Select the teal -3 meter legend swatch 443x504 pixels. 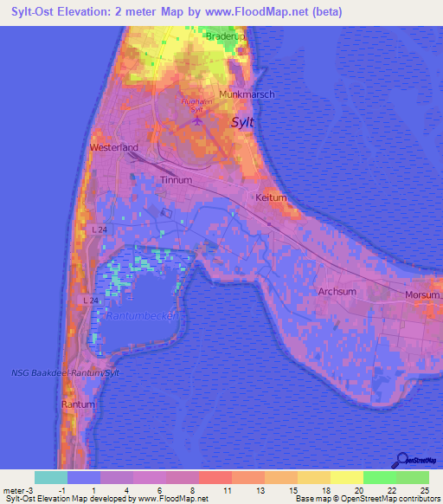pos(51,478)
